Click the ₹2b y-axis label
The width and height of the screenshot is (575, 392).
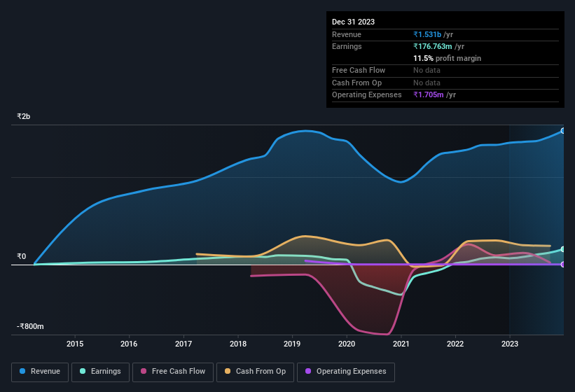click(x=24, y=116)
